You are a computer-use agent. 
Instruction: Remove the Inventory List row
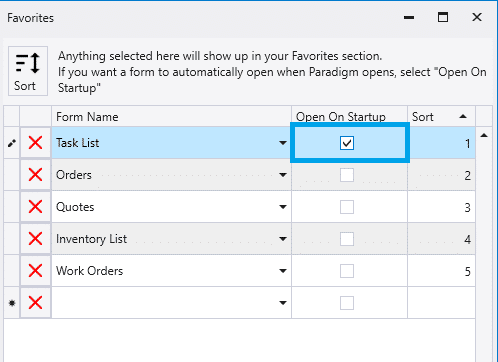pos(35,239)
